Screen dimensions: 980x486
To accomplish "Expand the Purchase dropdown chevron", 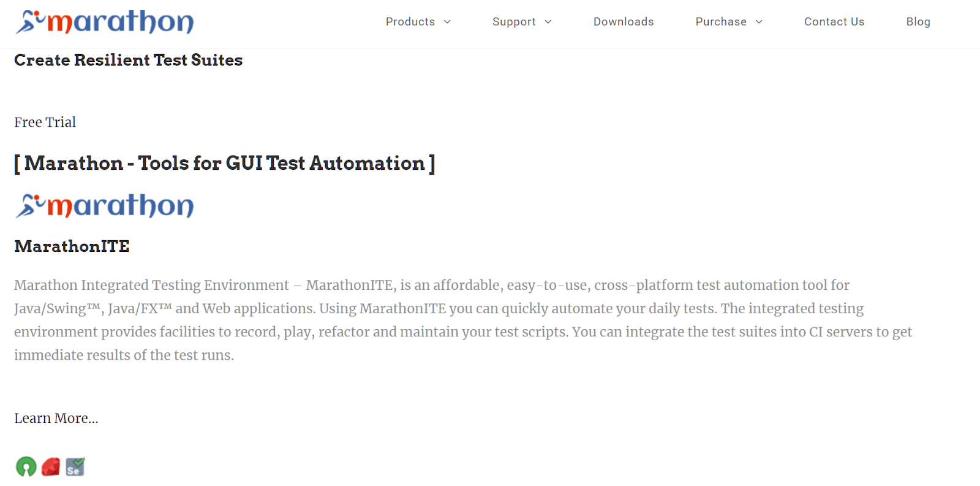I will pos(759,22).
